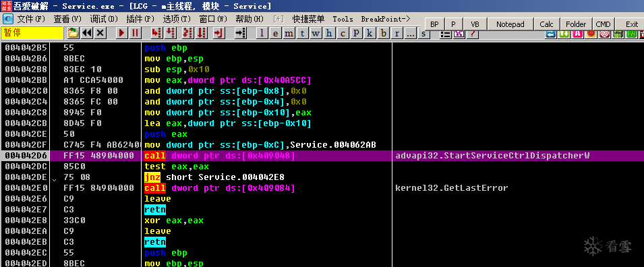Click the BP button
The image size is (644, 267).
coord(434,24)
